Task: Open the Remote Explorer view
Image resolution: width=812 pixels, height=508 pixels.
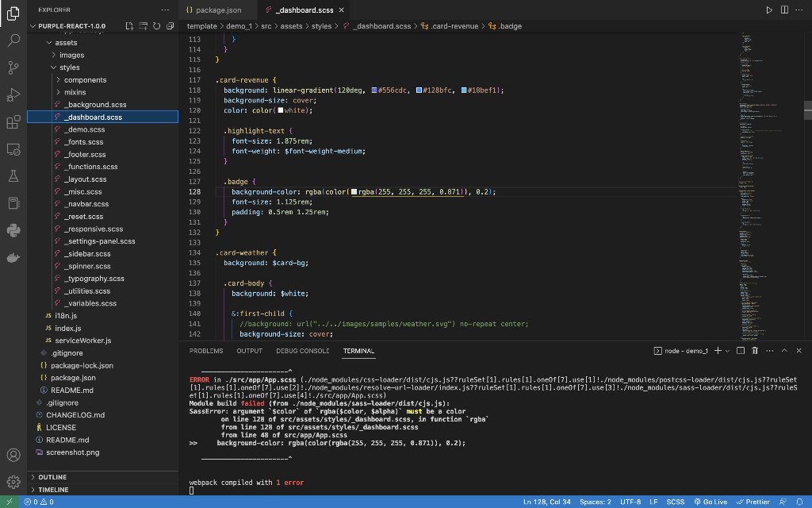Action: [x=13, y=149]
